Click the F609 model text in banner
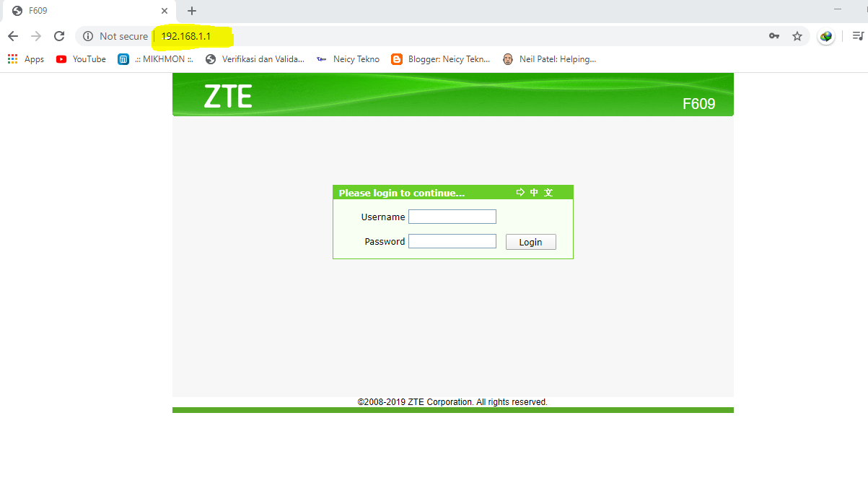Viewport: 868px width, 483px height. [x=698, y=104]
